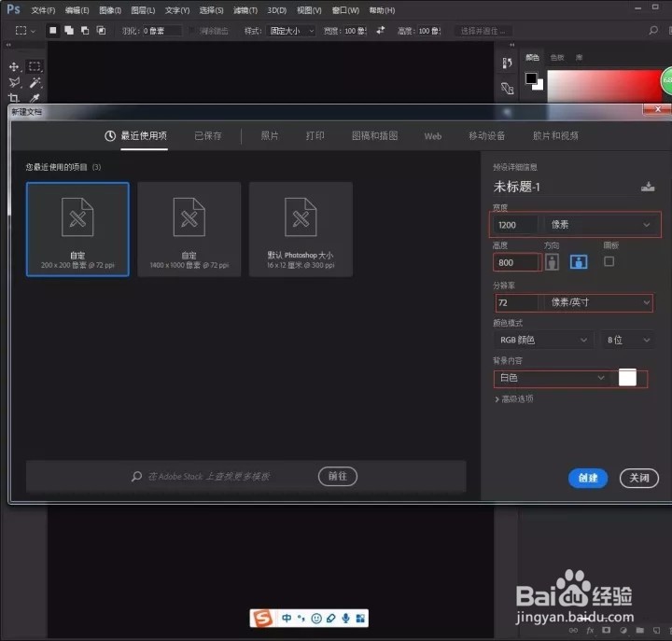Select the 200 x 200 像素 自定 preset

coord(77,230)
